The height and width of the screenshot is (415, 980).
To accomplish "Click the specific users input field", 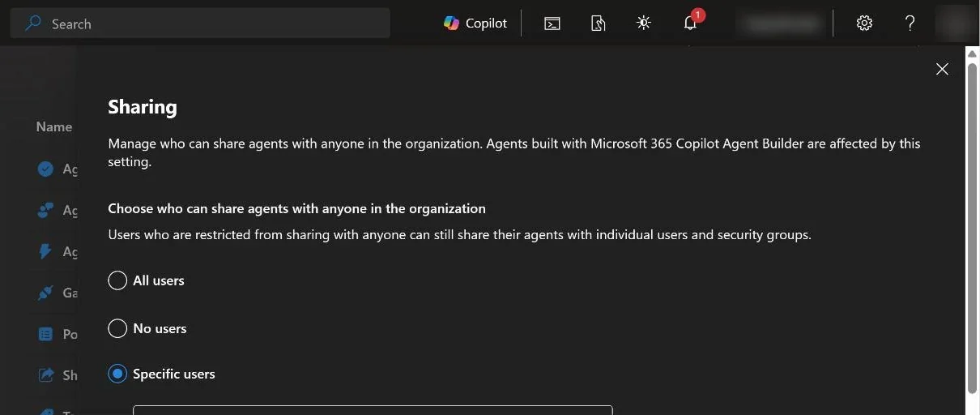I will (x=373, y=410).
